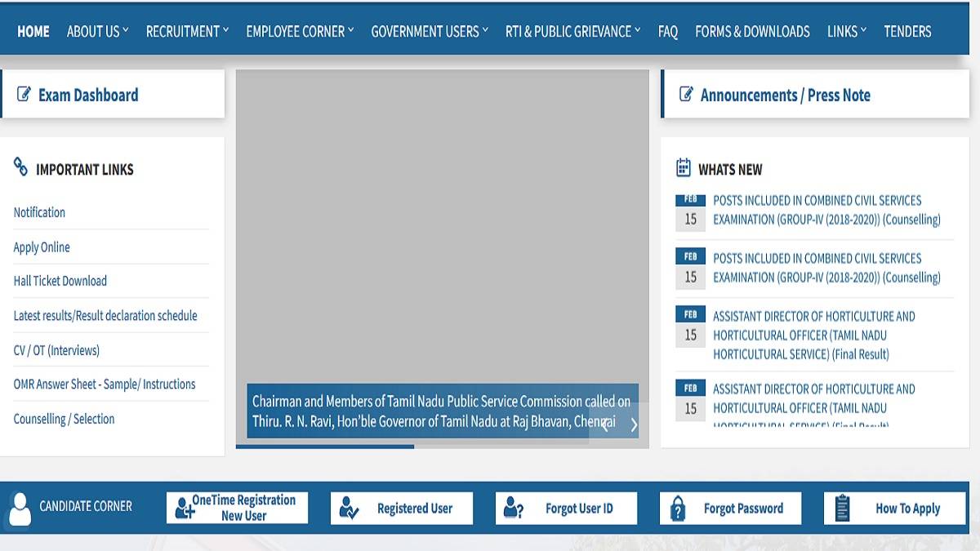Open the Hall Ticket Download link
This screenshot has width=980, height=551.
pyautogui.click(x=60, y=281)
